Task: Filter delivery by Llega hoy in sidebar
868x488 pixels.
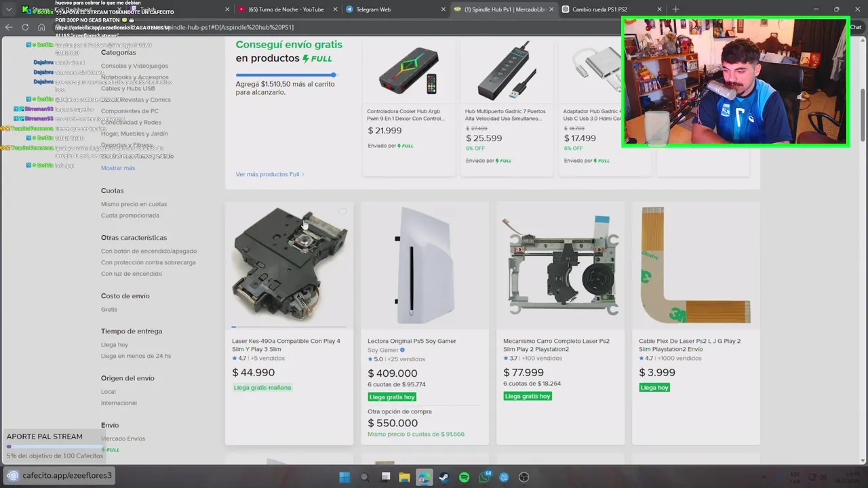Action: tap(115, 345)
